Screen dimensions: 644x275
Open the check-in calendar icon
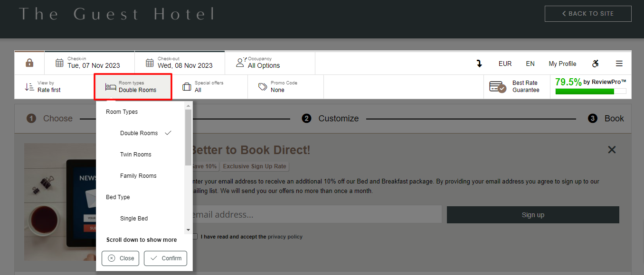click(59, 63)
